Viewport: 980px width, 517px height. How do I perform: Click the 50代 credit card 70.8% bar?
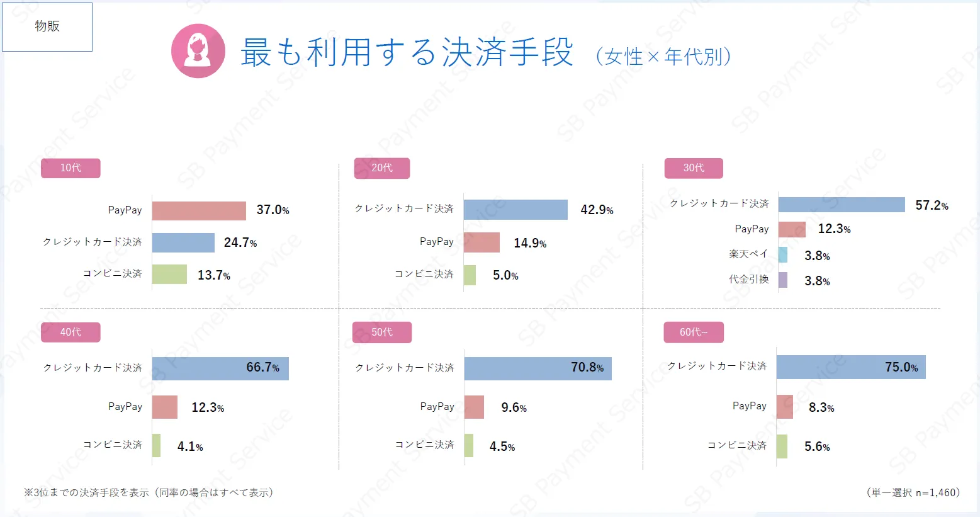(538, 368)
